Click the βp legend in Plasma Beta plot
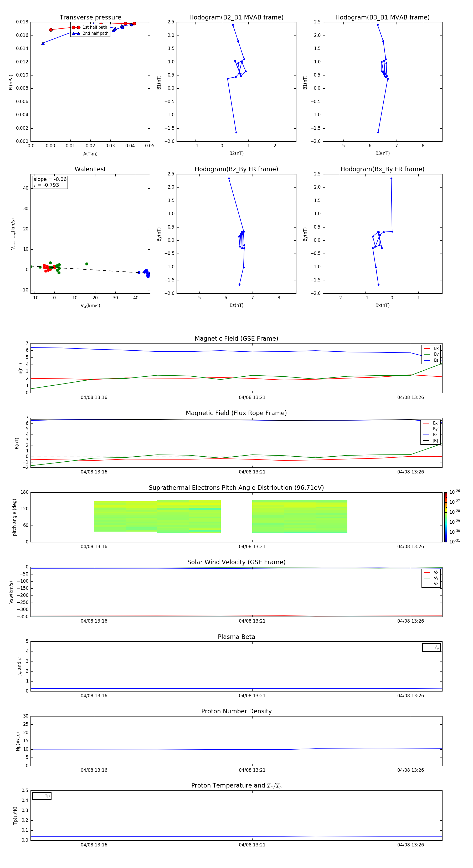 coord(431,647)
